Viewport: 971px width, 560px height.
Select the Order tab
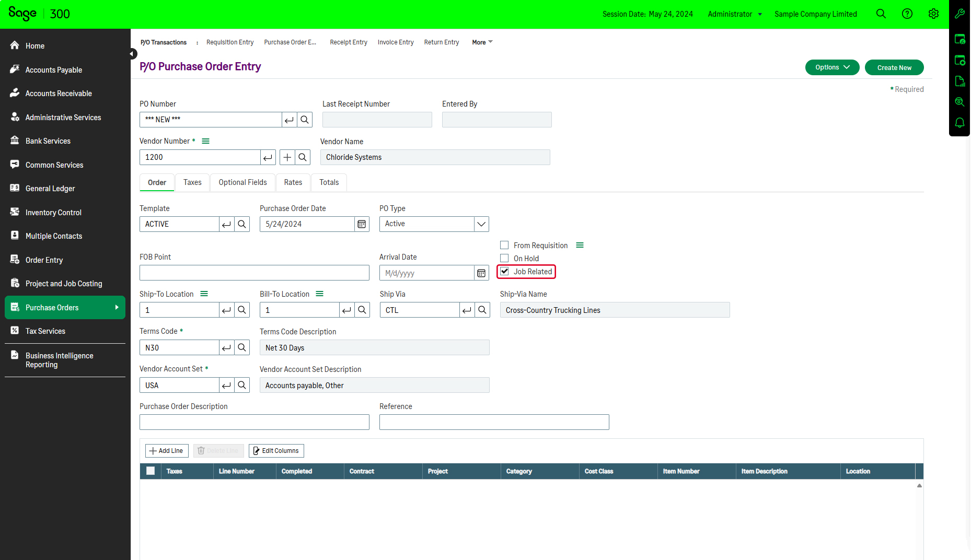tap(157, 182)
